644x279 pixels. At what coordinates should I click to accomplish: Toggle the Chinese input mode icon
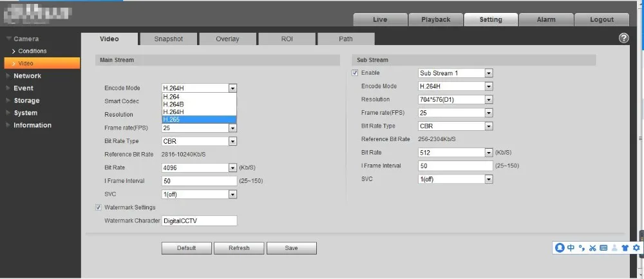click(571, 248)
